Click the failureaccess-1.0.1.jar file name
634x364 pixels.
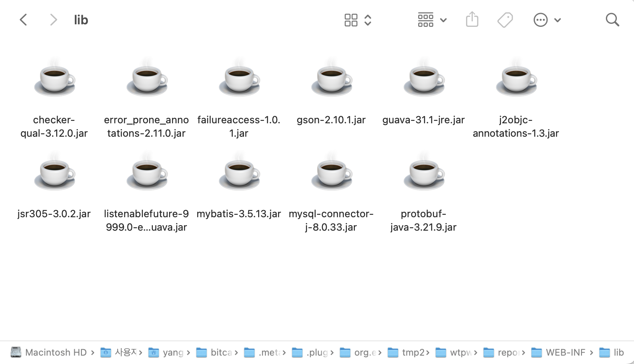click(x=239, y=127)
